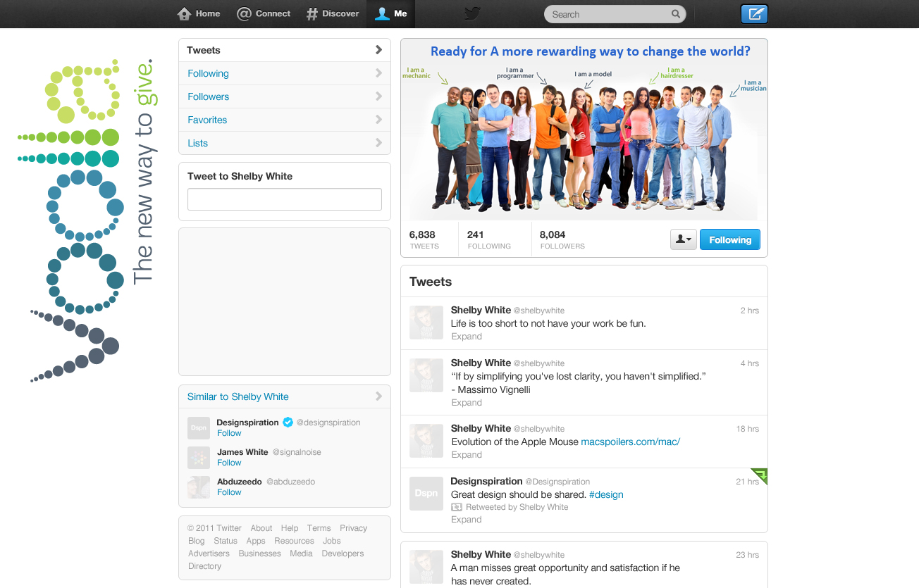Open the macspoilers.com/mac/ link

pyautogui.click(x=630, y=442)
